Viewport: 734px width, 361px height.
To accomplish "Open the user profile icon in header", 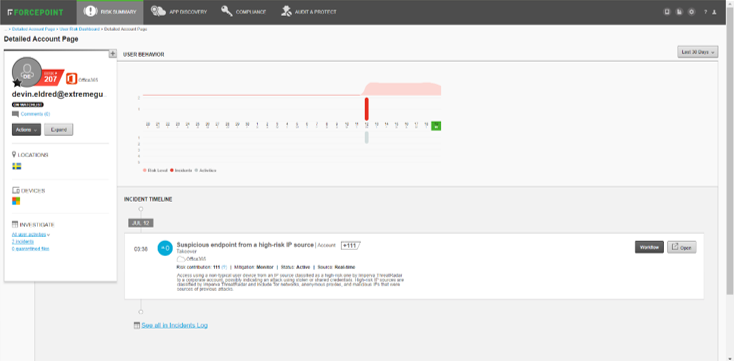I will tap(714, 12).
